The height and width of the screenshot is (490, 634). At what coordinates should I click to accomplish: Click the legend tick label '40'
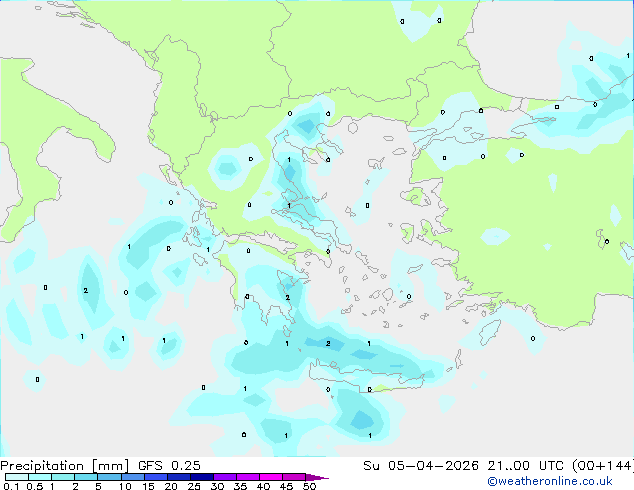tap(263, 486)
